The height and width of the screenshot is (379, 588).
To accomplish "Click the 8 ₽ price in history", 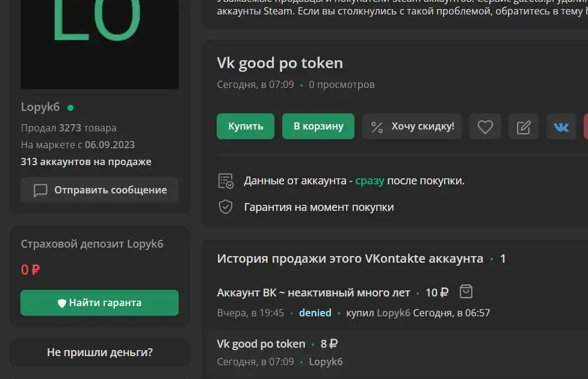I will point(329,344).
